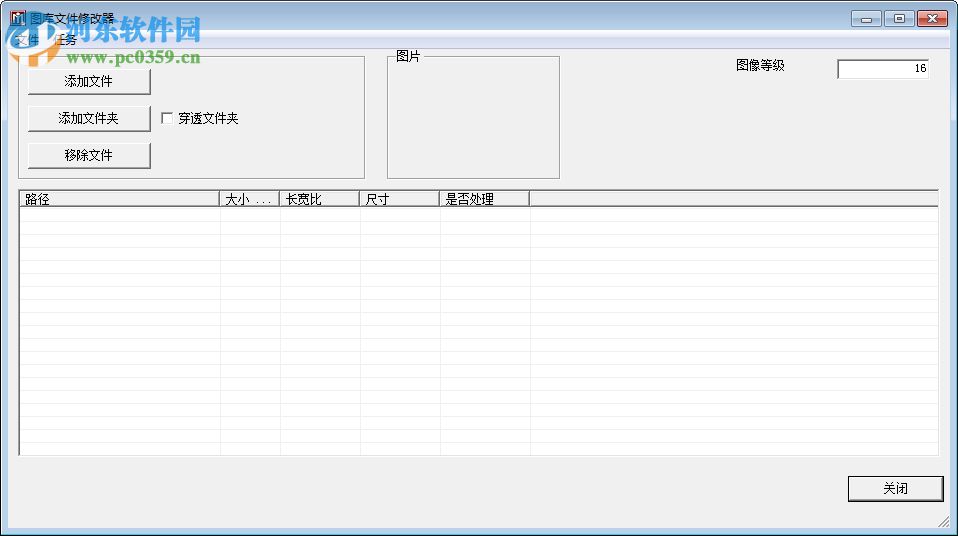Click the 图像等级 label
This screenshot has height=536, width=958.
pyautogui.click(x=761, y=65)
